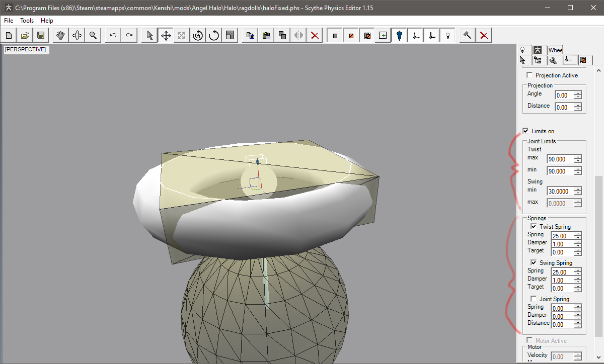The height and width of the screenshot is (364, 604).
Task: Undo the last action
Action: tap(113, 35)
